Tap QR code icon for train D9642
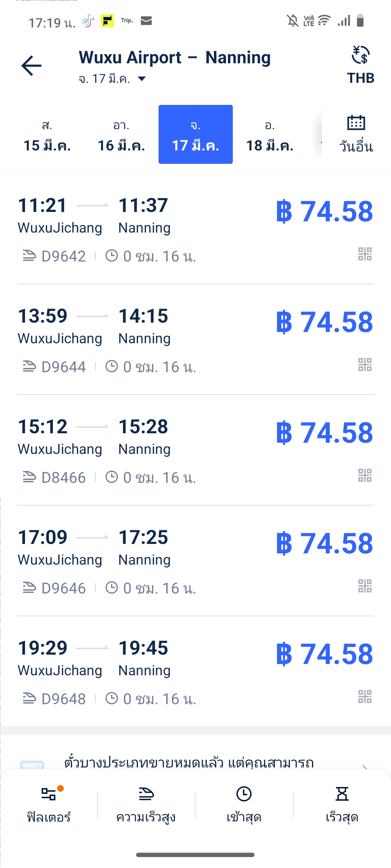Viewport: 391px width, 868px height. (x=365, y=254)
